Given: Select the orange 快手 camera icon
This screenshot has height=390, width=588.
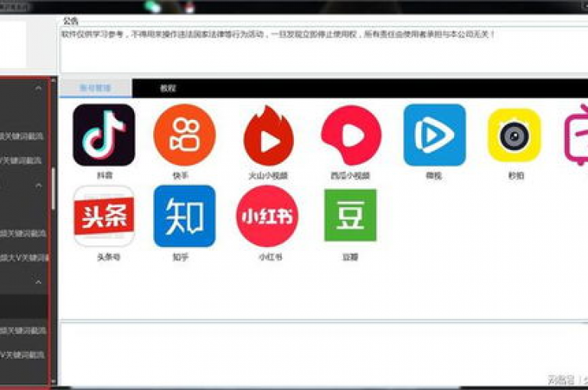Looking at the screenshot, I should [185, 135].
